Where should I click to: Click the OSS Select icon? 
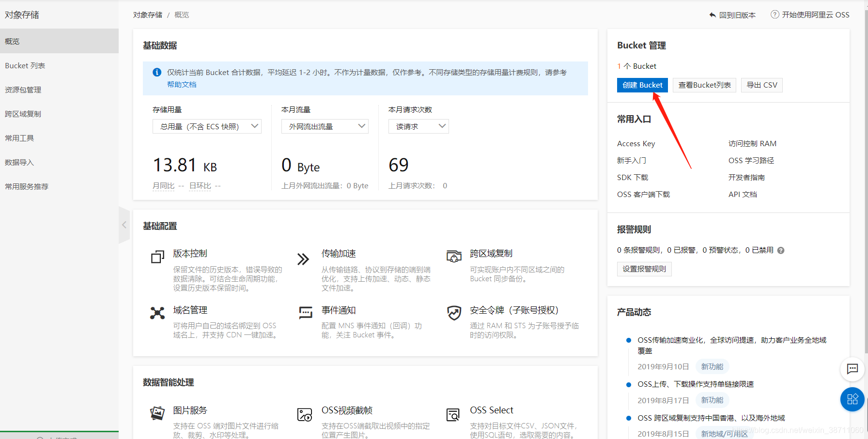pyautogui.click(x=453, y=414)
